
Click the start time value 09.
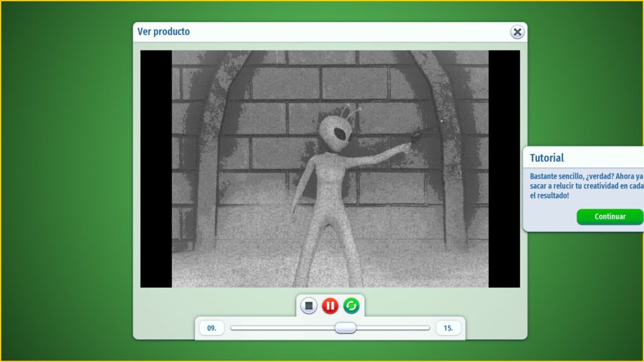211,328
